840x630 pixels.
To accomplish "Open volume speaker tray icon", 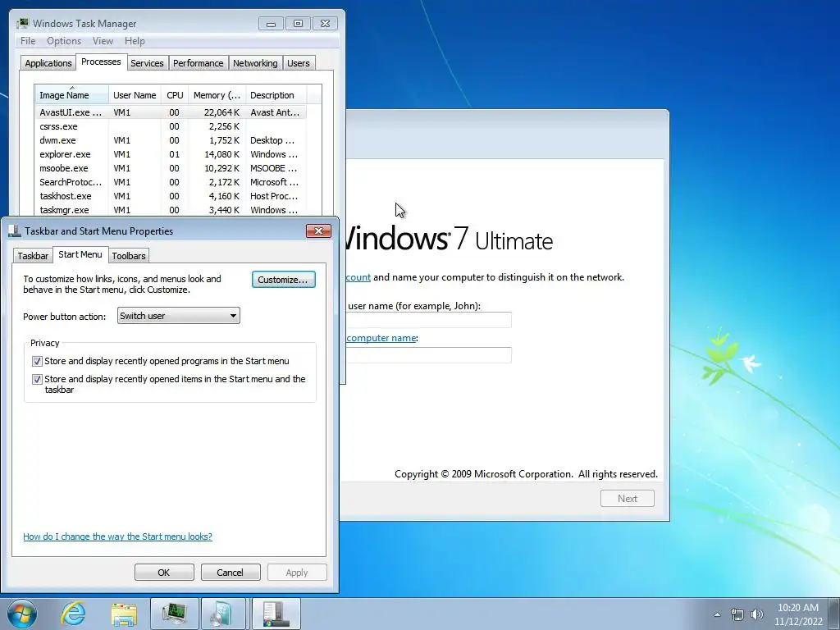I will point(756,614).
